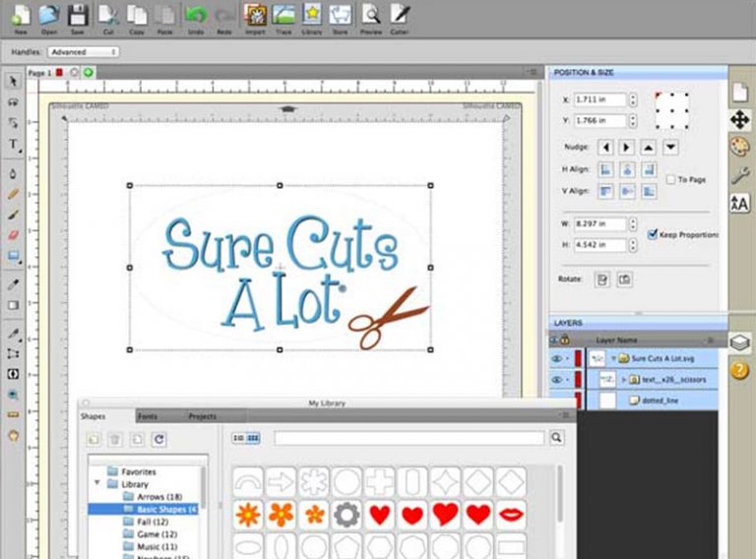Open the Library from the toolbar
Screen dimensions: 756x559
click(x=312, y=16)
